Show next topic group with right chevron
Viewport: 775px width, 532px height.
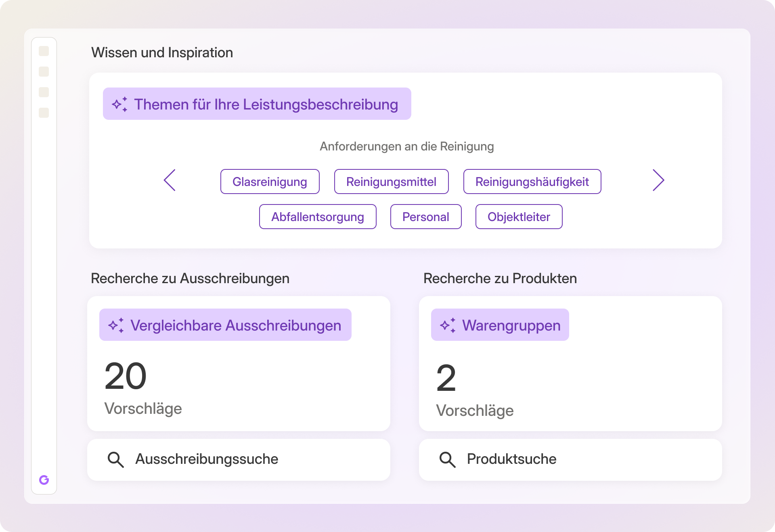[x=658, y=180]
